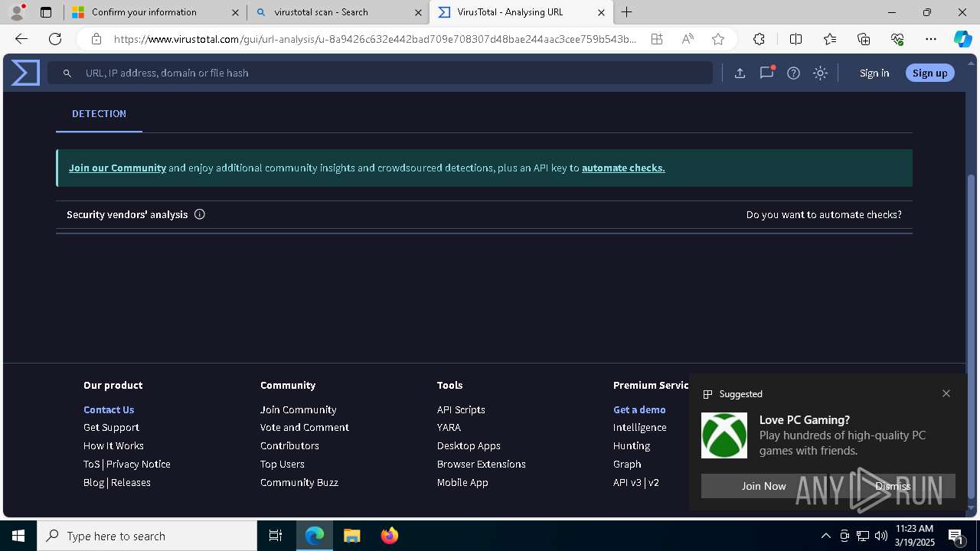
Task: Open Top Users link
Action: coord(283,464)
